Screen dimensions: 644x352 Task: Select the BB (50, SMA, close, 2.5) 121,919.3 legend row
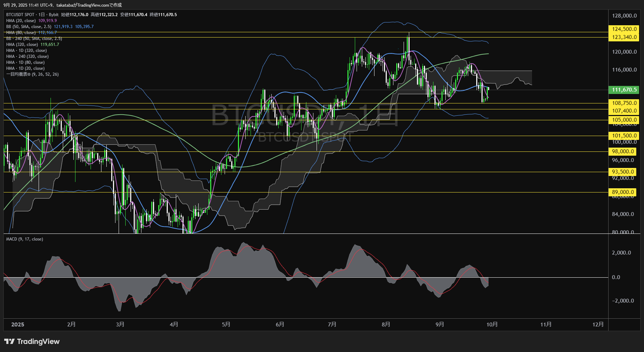(50, 27)
